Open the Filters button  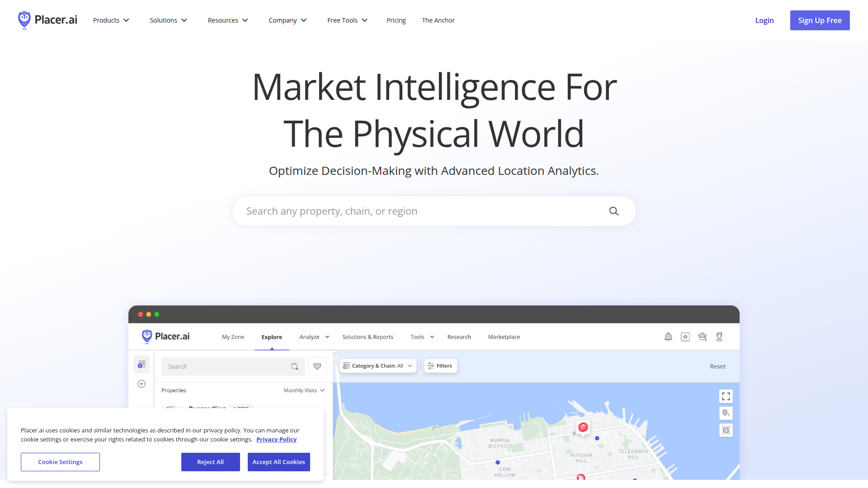440,366
